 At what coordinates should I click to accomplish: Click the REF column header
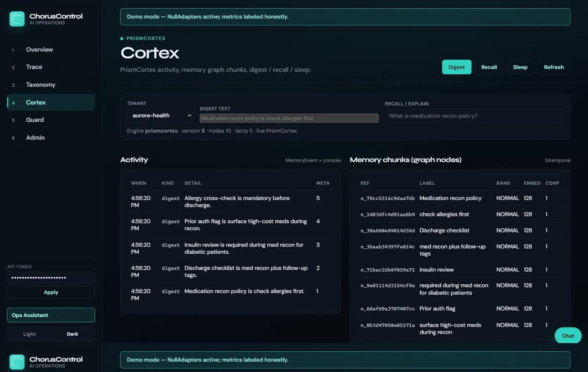[x=365, y=183]
